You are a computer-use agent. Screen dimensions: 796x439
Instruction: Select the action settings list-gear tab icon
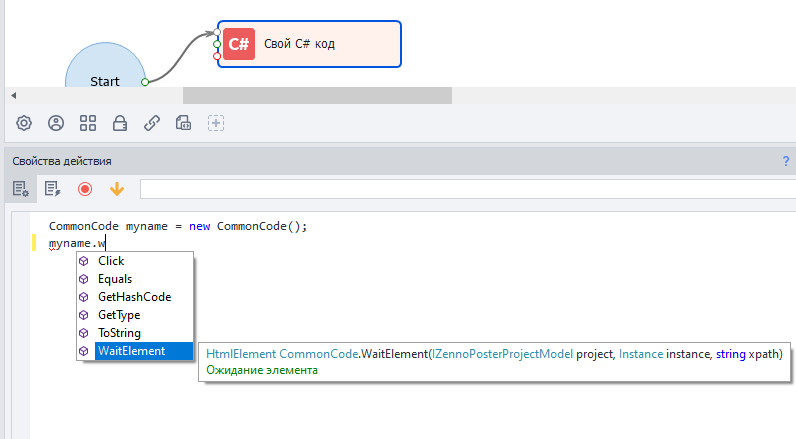(x=21, y=189)
